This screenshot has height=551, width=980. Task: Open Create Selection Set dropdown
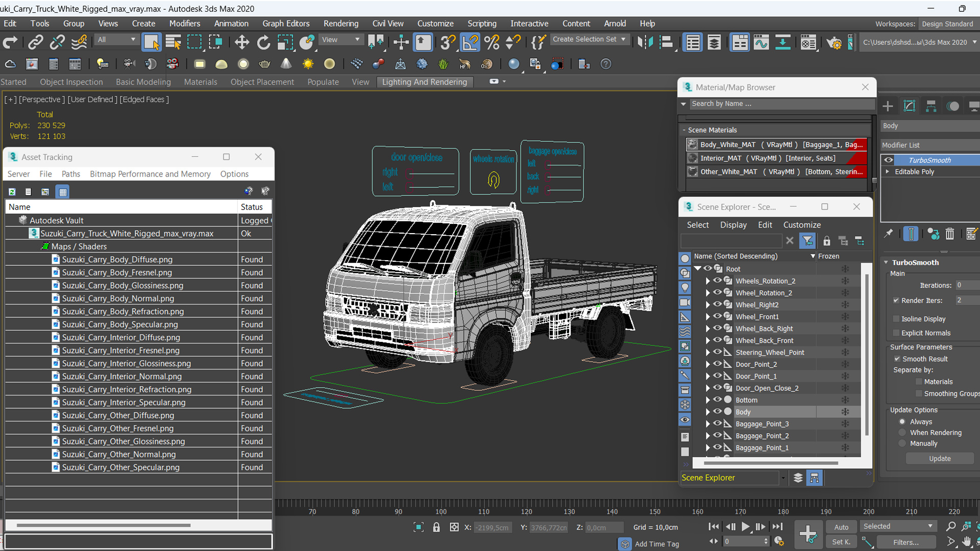[x=590, y=39]
